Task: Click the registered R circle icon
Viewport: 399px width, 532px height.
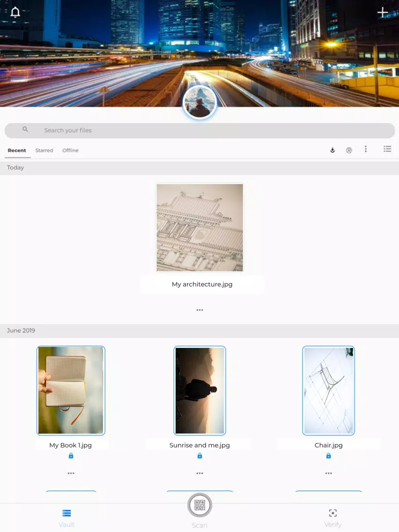Action: coord(349,150)
